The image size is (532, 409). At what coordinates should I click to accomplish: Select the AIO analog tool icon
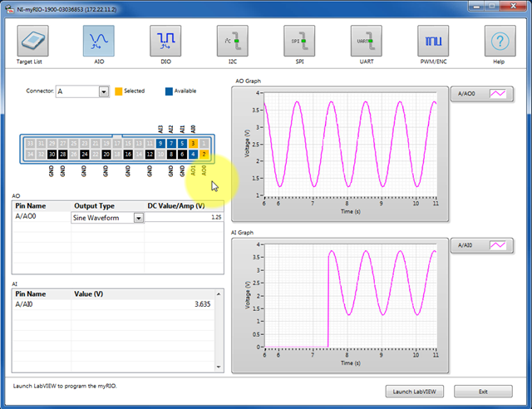(x=99, y=41)
